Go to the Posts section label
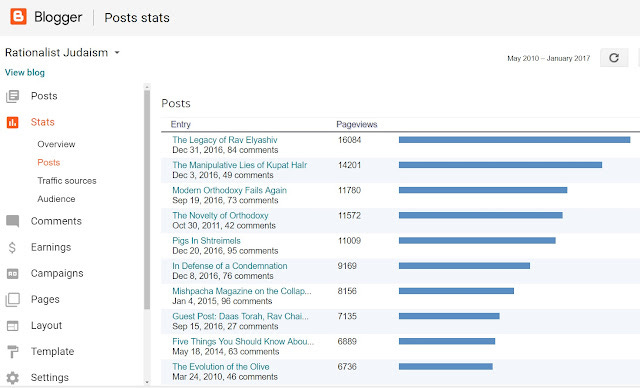The height and width of the screenshot is (388, 640). click(44, 96)
